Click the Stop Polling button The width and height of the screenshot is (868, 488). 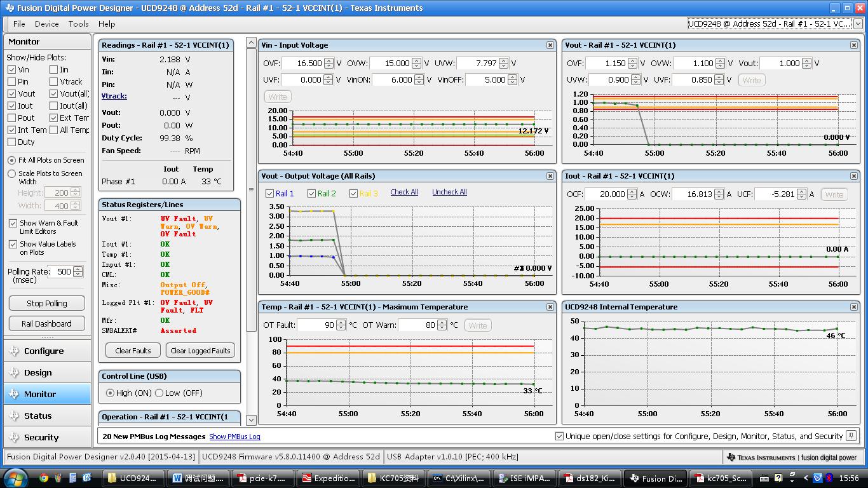click(x=47, y=303)
